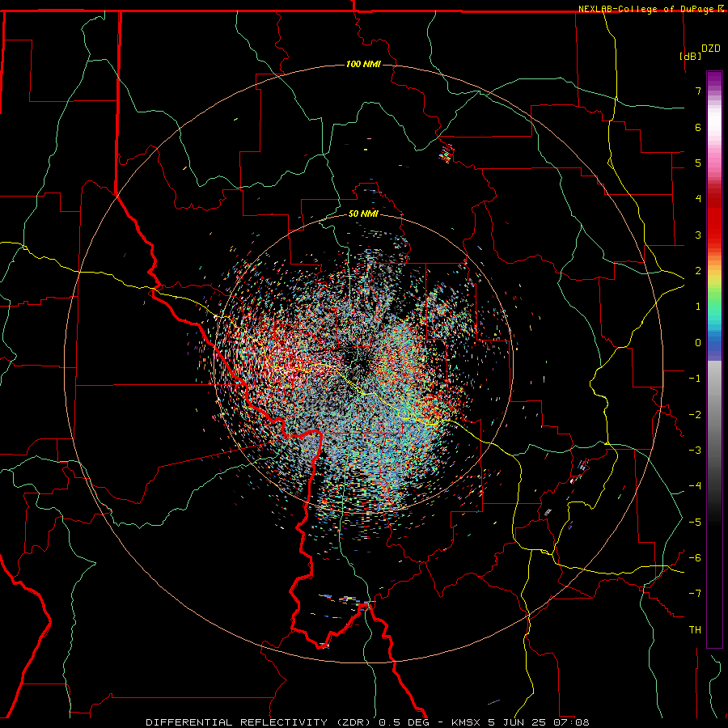Screen dimensions: 728x728
Task: Click the "[dB]" units label
Action: tap(690, 56)
